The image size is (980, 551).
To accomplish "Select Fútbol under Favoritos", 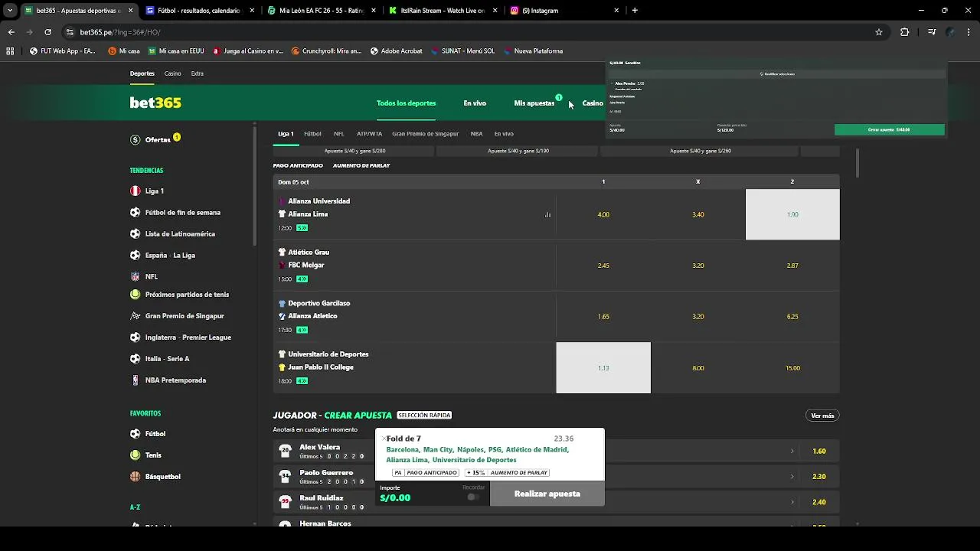I will pyautogui.click(x=155, y=434).
